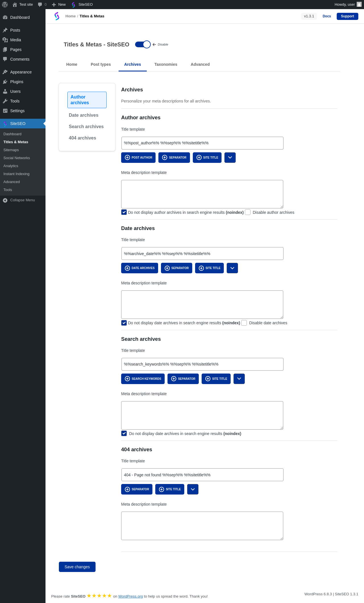Disable the Titles & Metas toggle

[143, 44]
